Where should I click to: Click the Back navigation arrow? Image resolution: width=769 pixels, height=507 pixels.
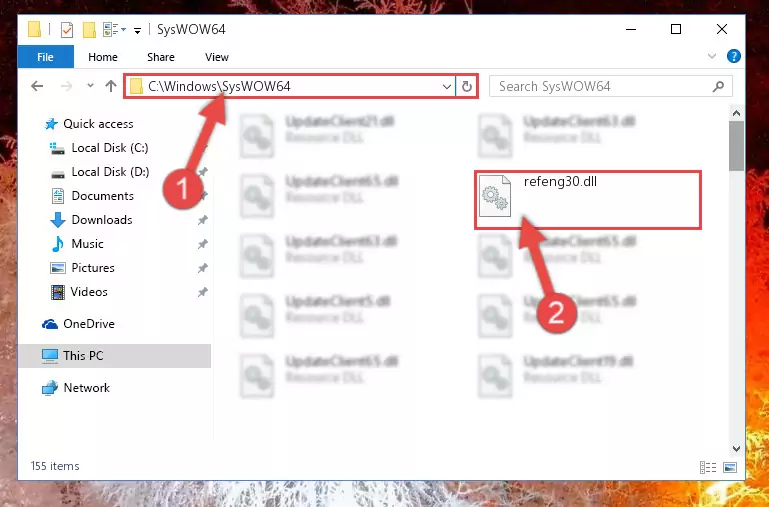pos(37,86)
